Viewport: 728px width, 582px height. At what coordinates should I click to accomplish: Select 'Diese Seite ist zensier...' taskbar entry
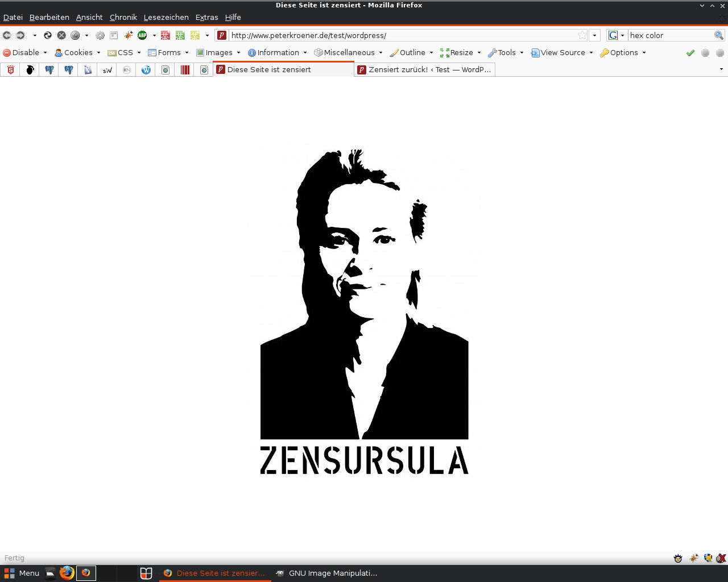click(x=214, y=573)
